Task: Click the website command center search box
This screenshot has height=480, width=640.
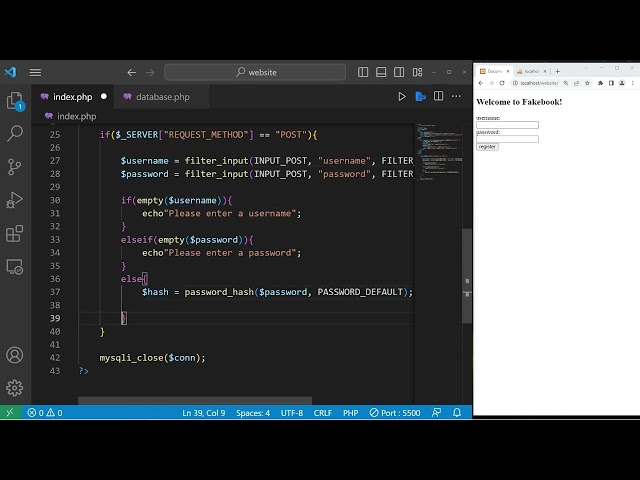Action: (x=255, y=72)
